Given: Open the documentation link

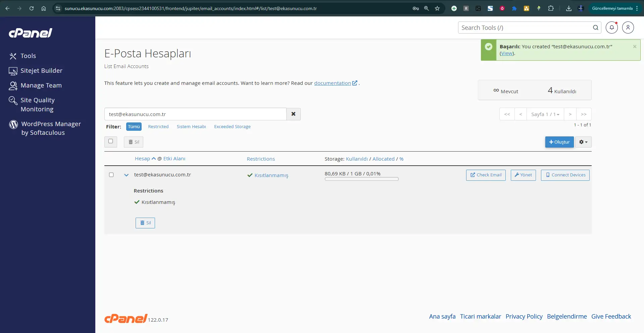Looking at the screenshot, I should click(x=336, y=83).
